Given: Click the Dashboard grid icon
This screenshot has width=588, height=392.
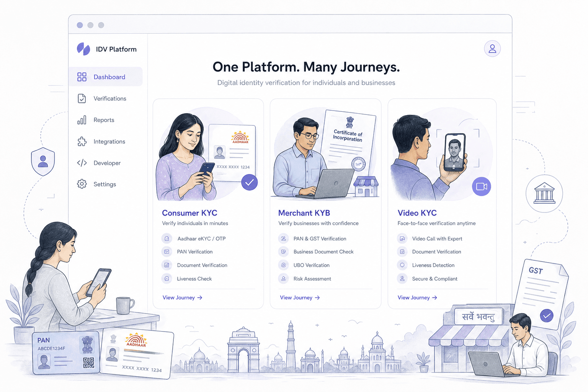Looking at the screenshot, I should [x=82, y=77].
